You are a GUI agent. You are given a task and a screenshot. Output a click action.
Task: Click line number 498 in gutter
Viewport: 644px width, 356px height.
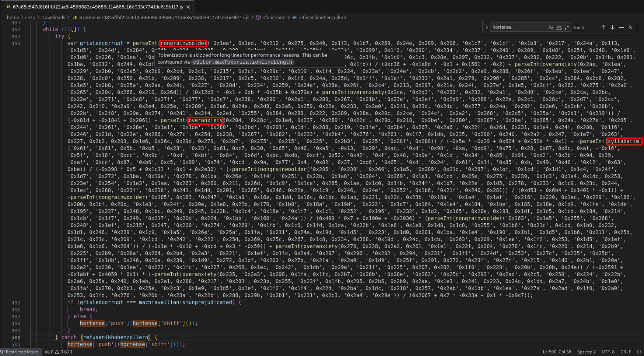pyautogui.click(x=16, y=324)
